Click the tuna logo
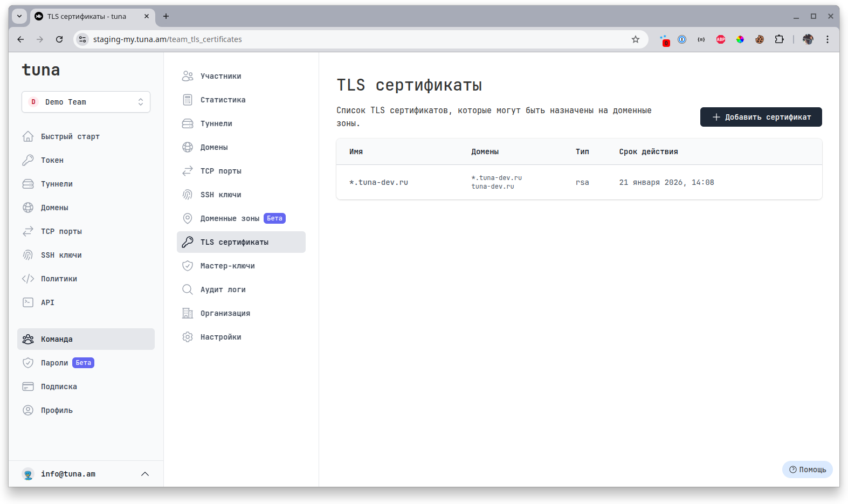This screenshot has width=848, height=504. point(41,70)
